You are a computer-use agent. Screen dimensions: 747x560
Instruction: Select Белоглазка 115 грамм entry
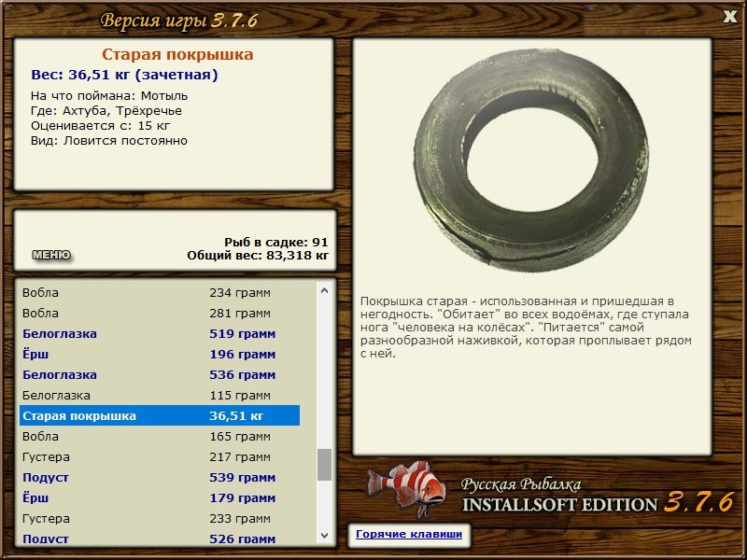(x=160, y=395)
